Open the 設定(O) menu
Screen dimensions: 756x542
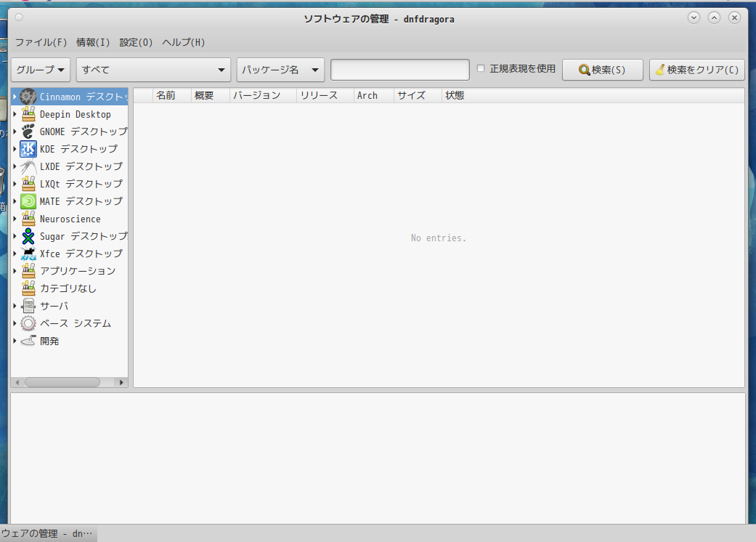pos(136,42)
